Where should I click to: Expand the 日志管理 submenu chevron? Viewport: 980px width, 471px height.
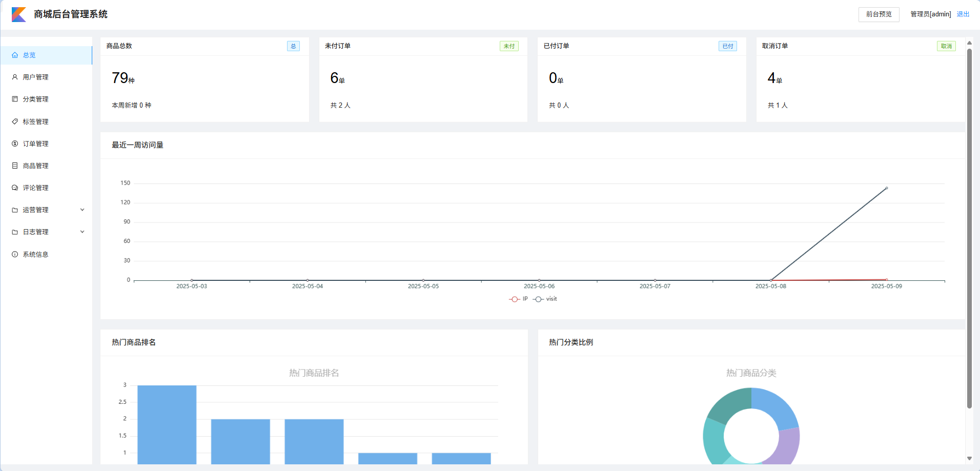point(82,232)
